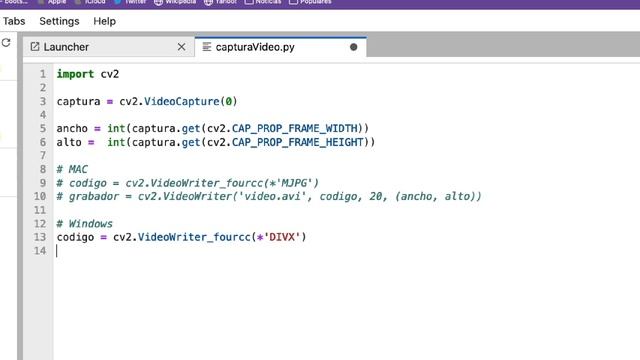This screenshot has height=360, width=640.
Task: Click the refresh icon in the sidebar
Action: 6,42
